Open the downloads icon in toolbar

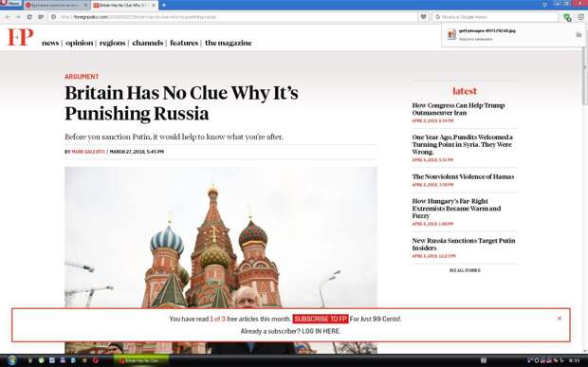click(580, 17)
